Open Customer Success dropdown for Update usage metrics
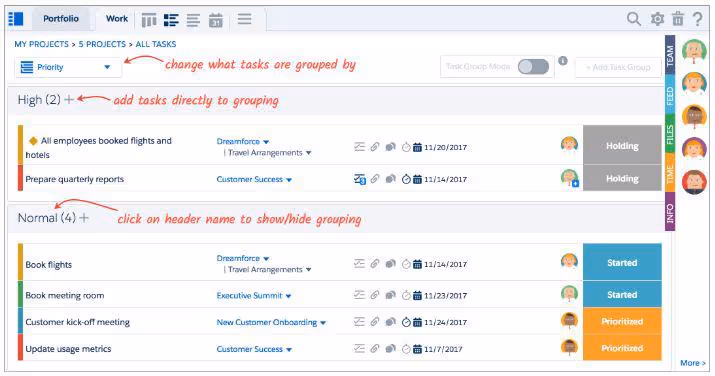 pyautogui.click(x=254, y=350)
